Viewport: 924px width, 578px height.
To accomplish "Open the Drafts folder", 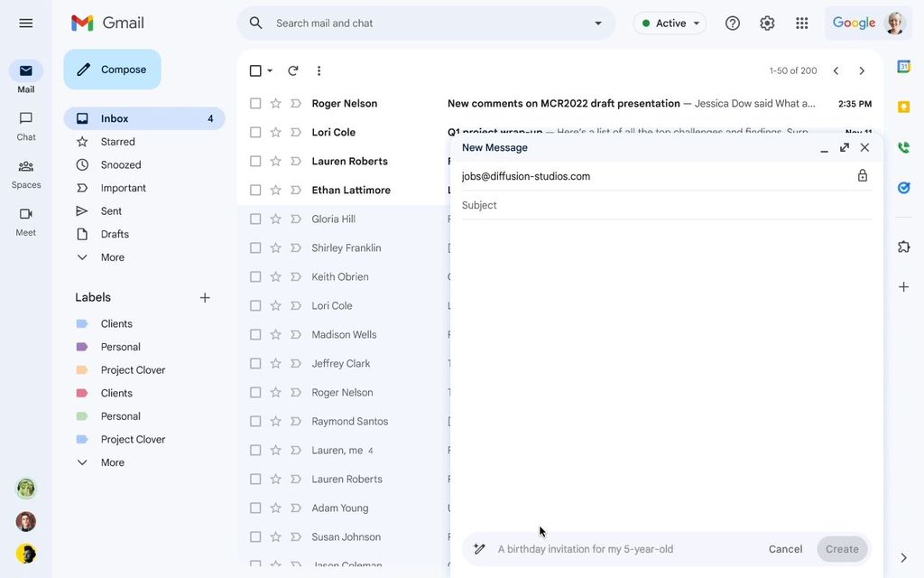I will pos(115,233).
